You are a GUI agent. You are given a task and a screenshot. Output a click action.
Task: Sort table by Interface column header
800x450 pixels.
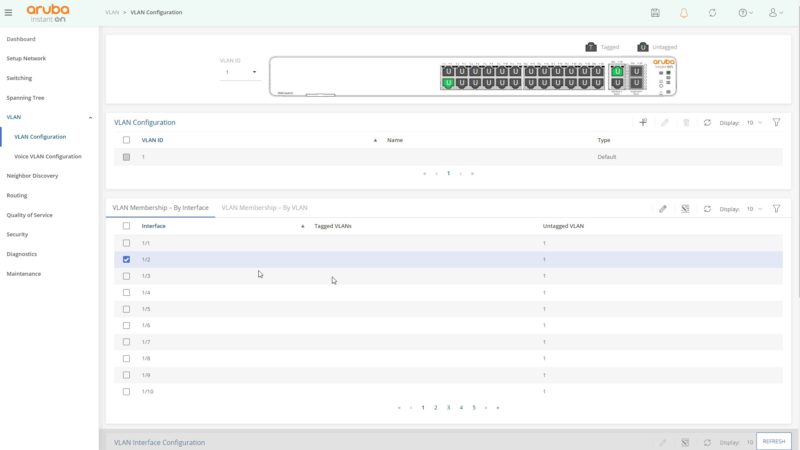(154, 226)
